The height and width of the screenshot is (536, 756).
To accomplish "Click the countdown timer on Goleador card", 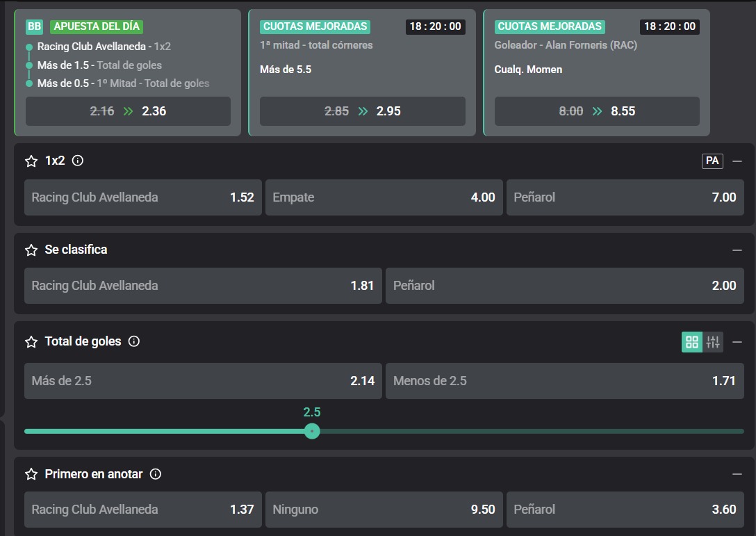I will (670, 26).
